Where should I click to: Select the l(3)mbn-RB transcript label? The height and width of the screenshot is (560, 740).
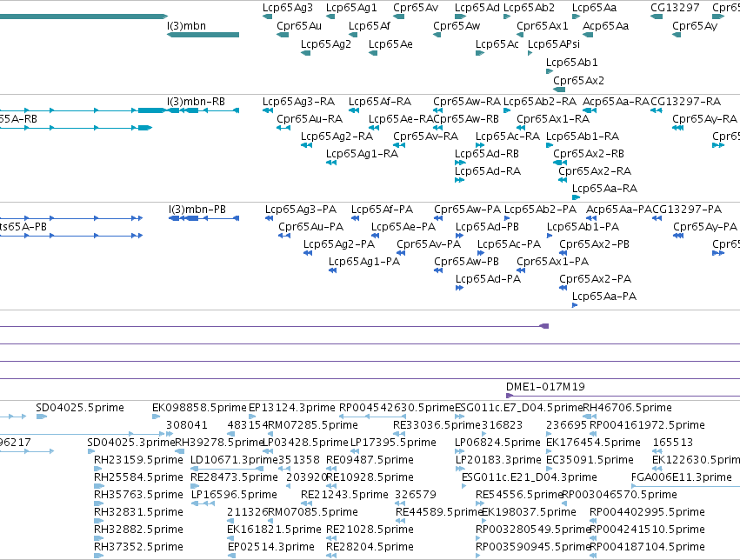coord(196,102)
